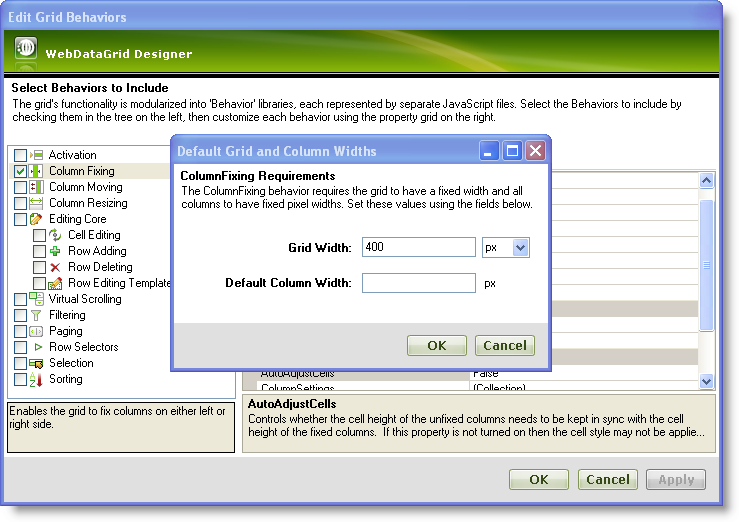Click the Selection behavior icon
Screen dimensions: 739x522
(36, 363)
